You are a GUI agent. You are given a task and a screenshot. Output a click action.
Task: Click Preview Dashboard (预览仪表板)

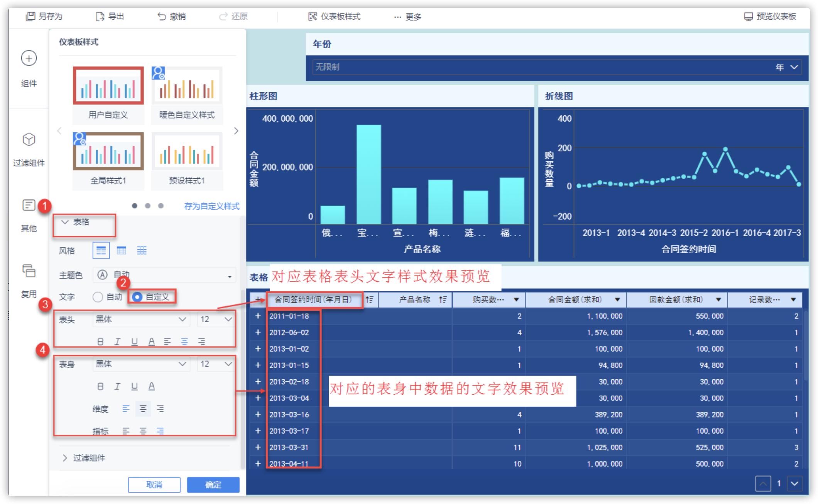click(x=770, y=16)
